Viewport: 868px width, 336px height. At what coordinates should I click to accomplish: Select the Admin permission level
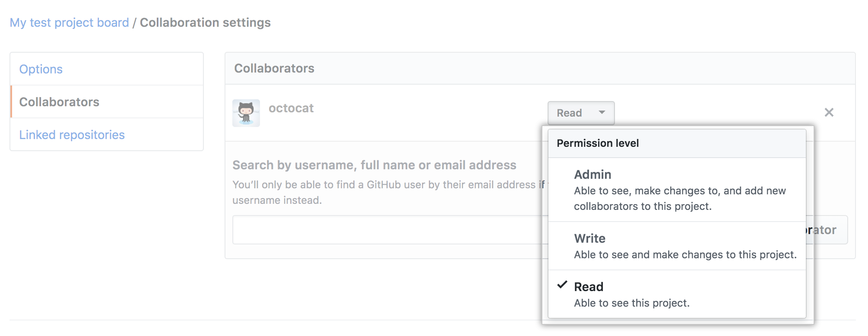tap(592, 174)
